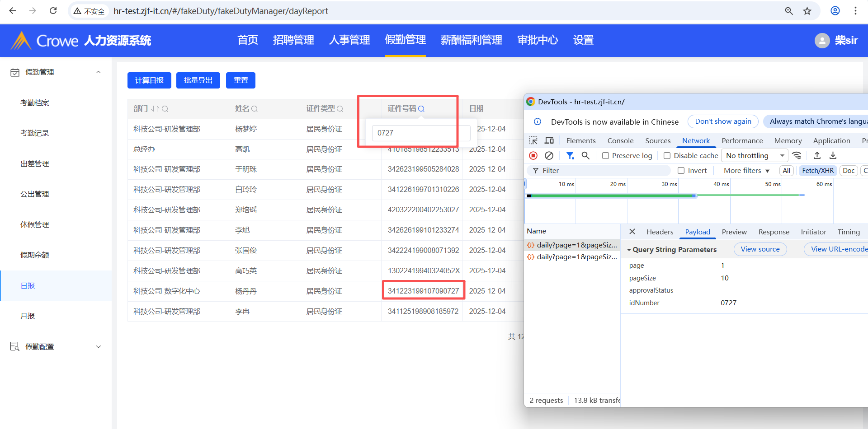868x429 pixels.
Task: Toggle the DevTools network filter funnel icon
Action: tap(570, 155)
